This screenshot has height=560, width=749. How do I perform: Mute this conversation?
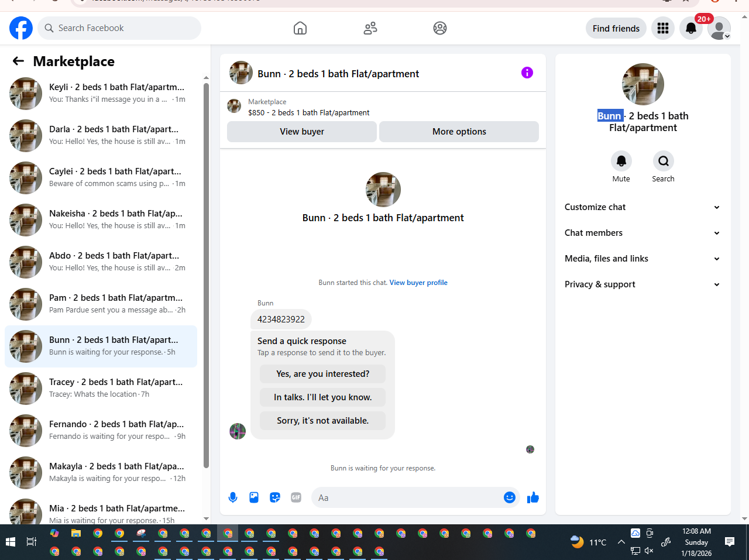621,161
